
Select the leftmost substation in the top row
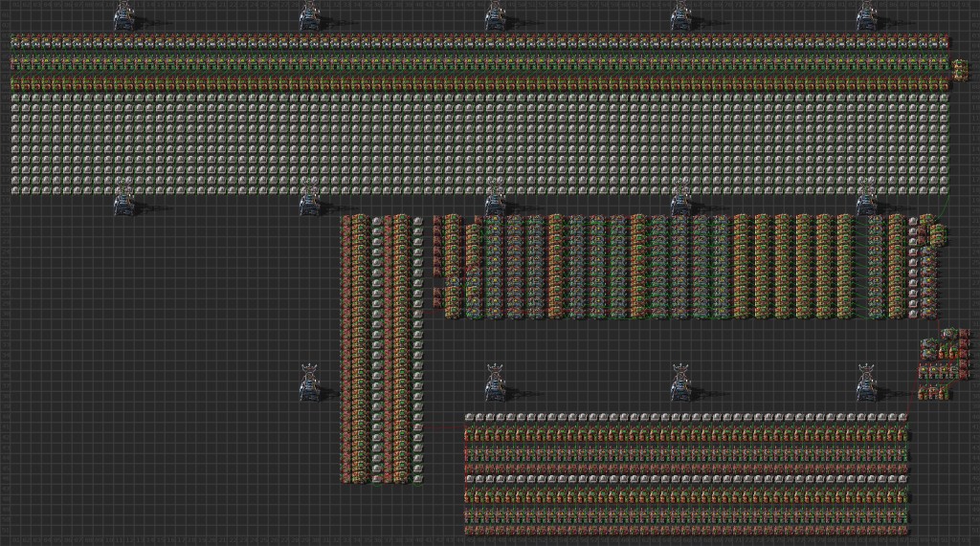pos(124,16)
